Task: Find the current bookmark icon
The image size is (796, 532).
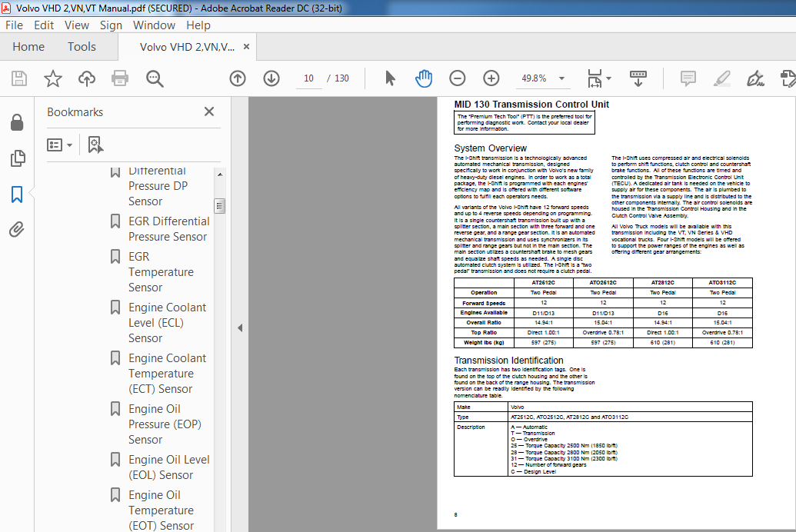Action: click(x=95, y=145)
